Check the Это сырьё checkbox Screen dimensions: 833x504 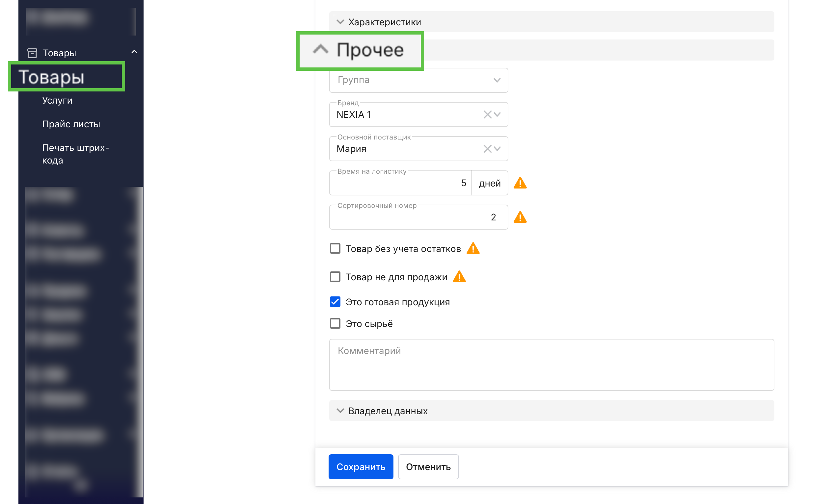pos(335,324)
